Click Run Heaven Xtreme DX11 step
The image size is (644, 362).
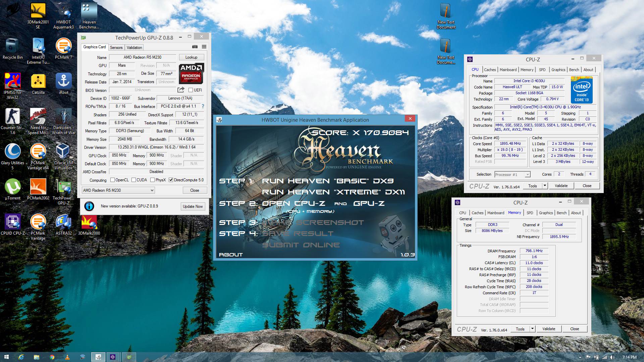point(333,192)
